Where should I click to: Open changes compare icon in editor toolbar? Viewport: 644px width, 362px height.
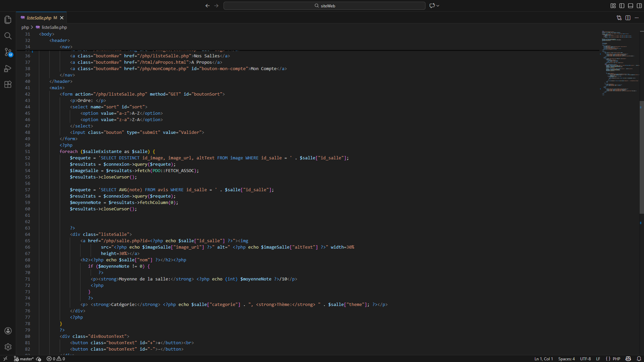point(619,18)
